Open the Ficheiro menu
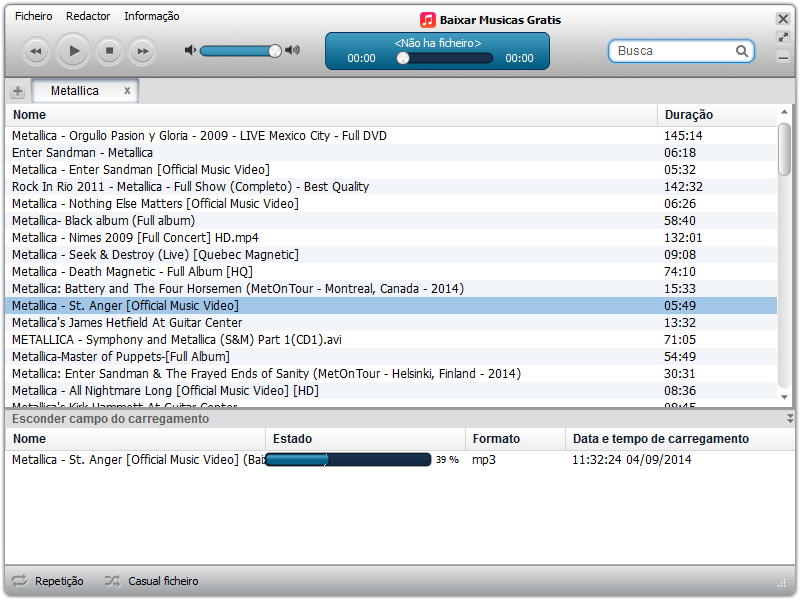This screenshot has width=800, height=600. coord(34,16)
